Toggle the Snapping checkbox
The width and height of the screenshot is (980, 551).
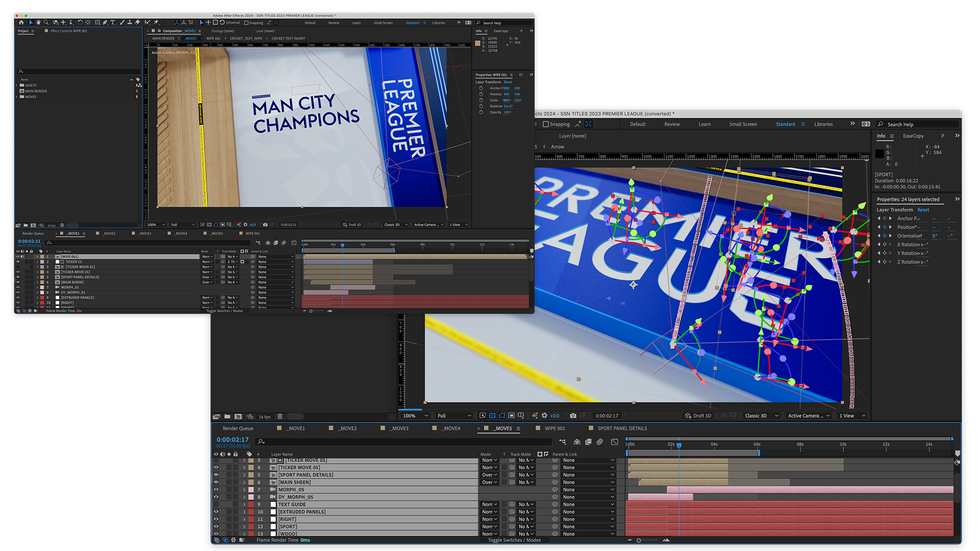pos(546,124)
